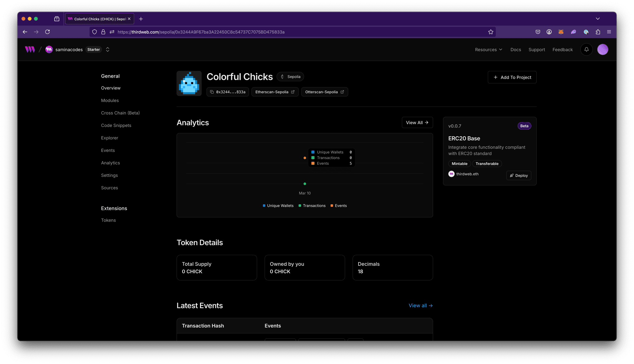
Task: Open the saminacodes team switcher chevrons
Action: (x=108, y=50)
